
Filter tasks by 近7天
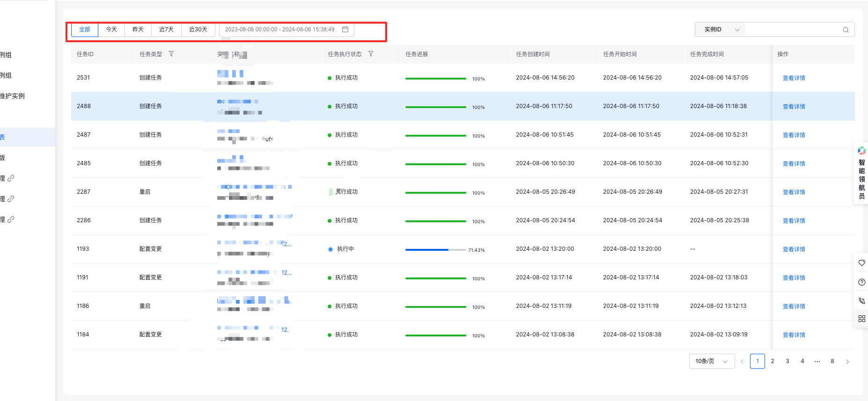(x=166, y=29)
